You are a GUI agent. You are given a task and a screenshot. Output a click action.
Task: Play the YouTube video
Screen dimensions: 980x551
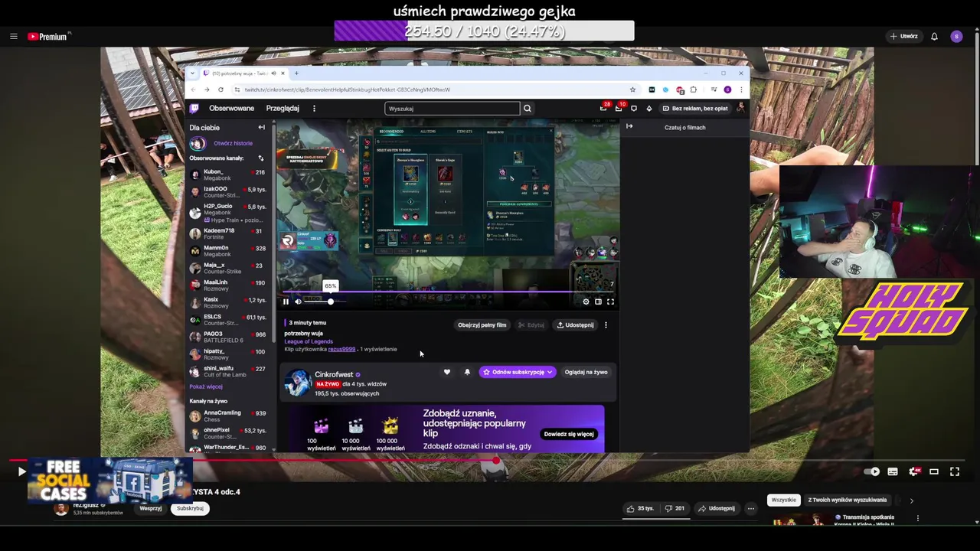click(21, 471)
